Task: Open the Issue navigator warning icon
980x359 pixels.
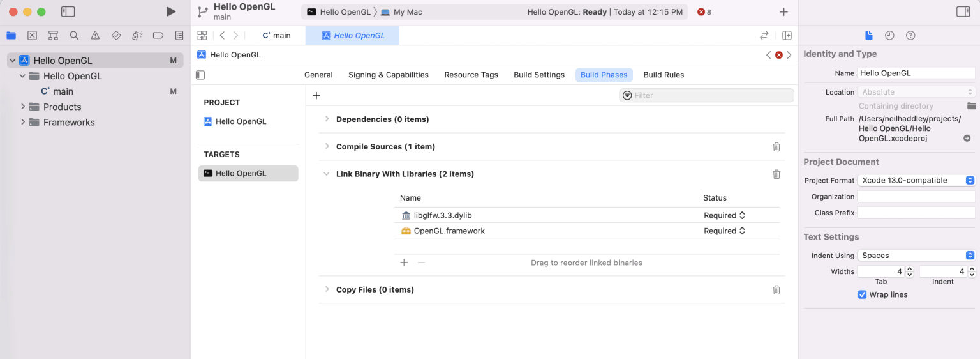Action: (95, 36)
